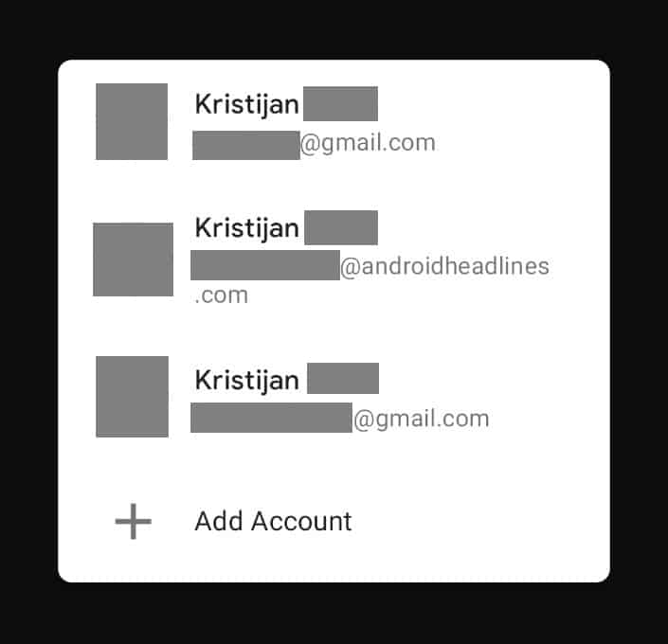
Task: Select the first Kristijan account name
Action: point(246,105)
